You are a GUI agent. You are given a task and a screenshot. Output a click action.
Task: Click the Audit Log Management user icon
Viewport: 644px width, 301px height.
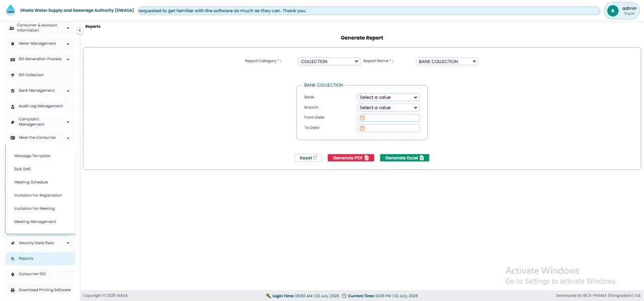tap(13, 107)
